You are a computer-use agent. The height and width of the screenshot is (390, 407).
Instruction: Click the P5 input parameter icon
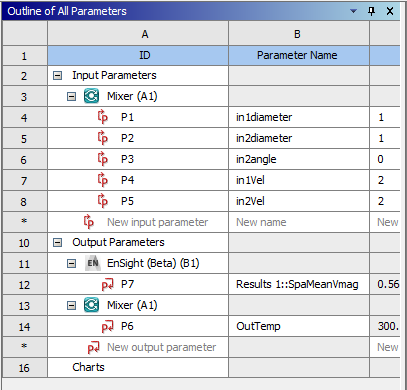pos(103,201)
